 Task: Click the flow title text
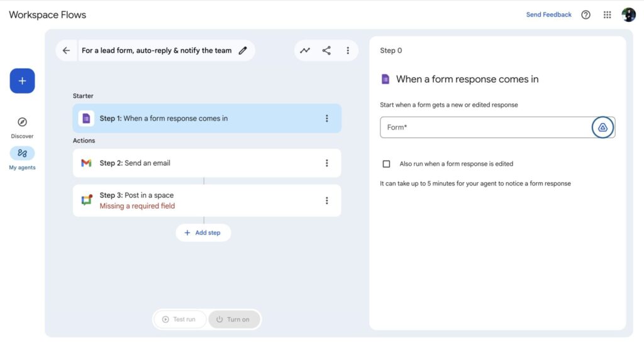157,50
